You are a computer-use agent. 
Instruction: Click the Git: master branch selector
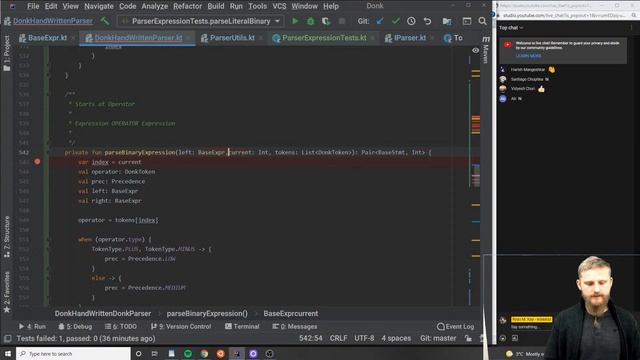click(x=438, y=338)
